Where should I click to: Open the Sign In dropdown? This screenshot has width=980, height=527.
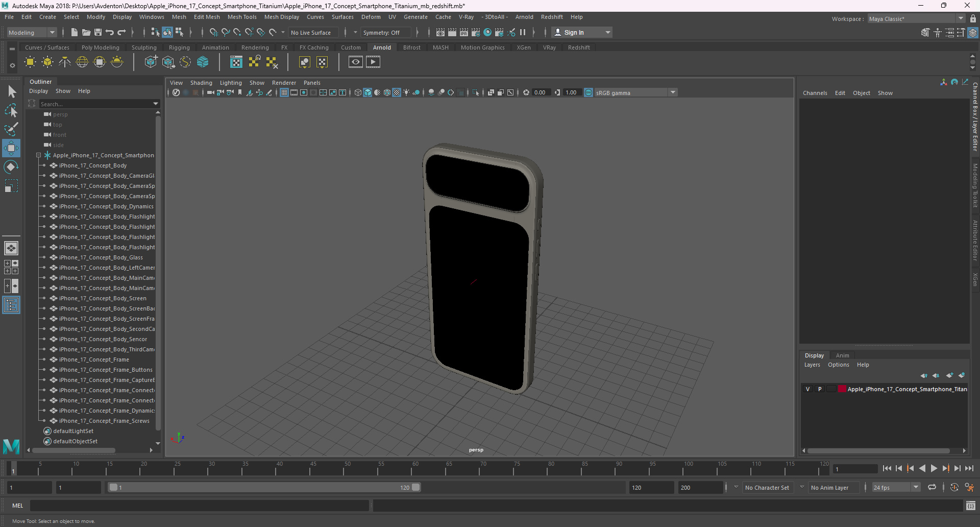tap(582, 32)
